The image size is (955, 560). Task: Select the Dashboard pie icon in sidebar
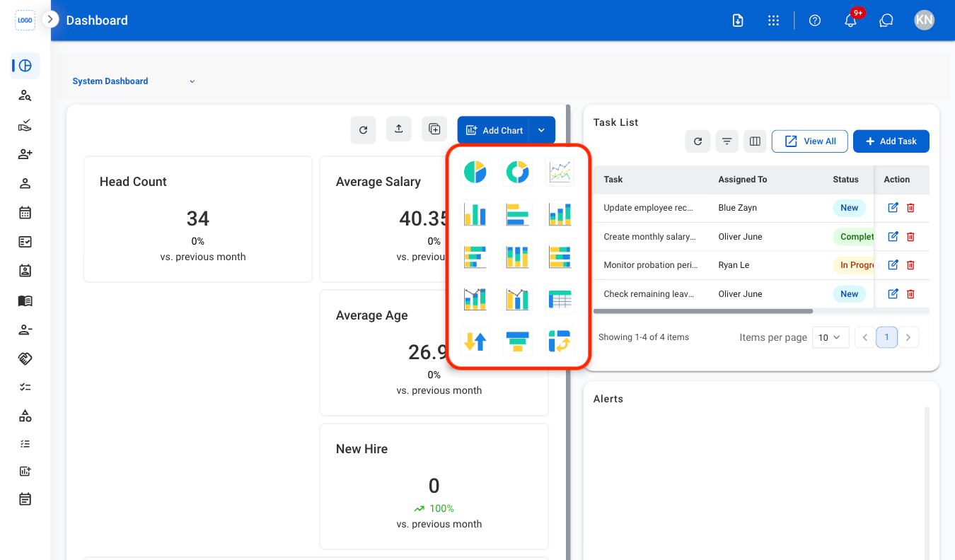coord(25,66)
